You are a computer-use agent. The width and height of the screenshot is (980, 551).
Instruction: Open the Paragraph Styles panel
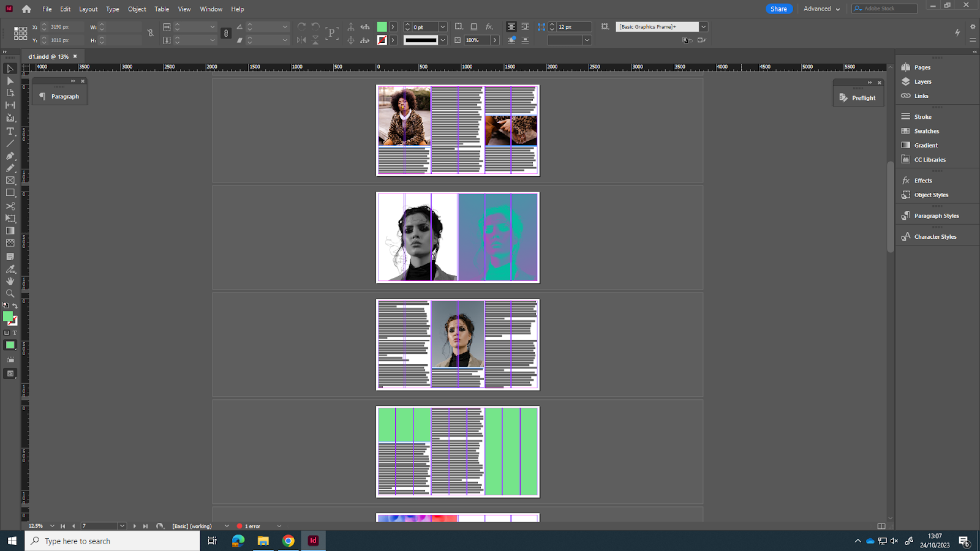point(937,216)
